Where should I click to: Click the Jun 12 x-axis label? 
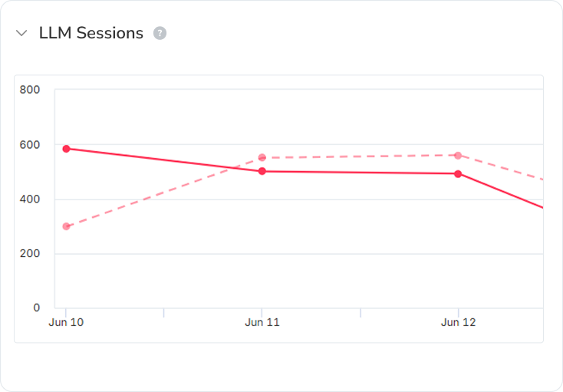[458, 323]
